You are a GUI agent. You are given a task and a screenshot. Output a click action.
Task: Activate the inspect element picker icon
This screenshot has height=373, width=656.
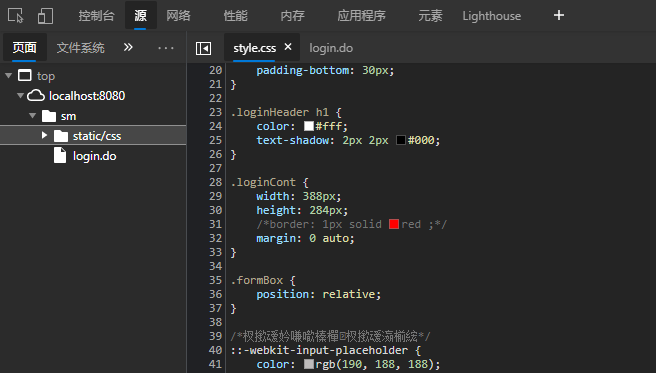tap(15, 16)
